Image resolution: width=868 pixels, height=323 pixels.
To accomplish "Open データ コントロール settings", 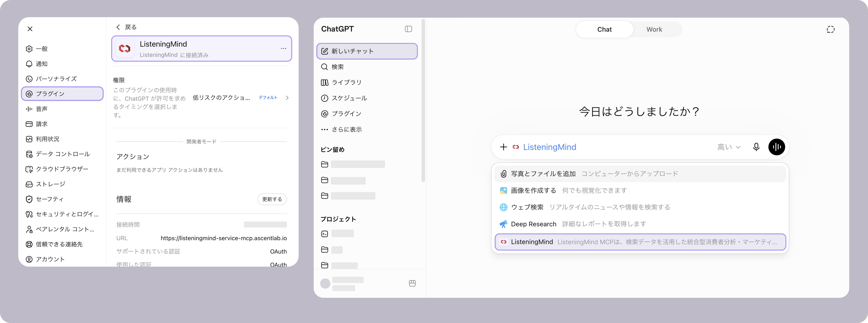I will point(62,154).
